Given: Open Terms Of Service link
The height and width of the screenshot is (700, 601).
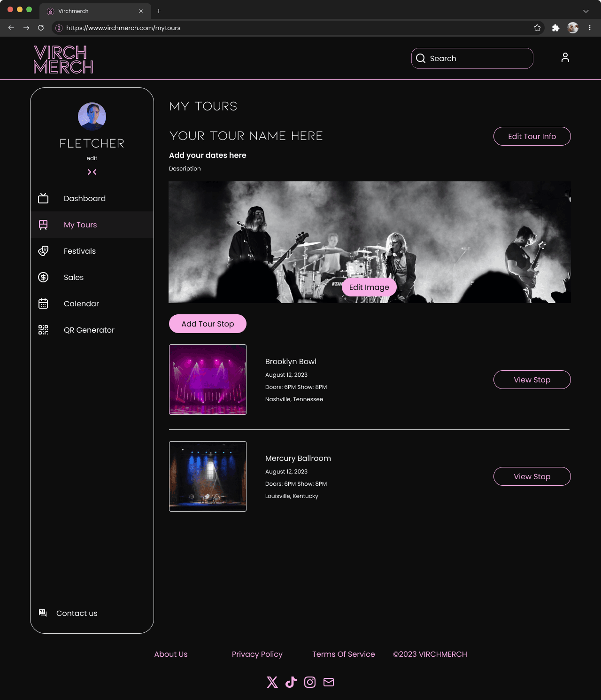Looking at the screenshot, I should (x=344, y=654).
